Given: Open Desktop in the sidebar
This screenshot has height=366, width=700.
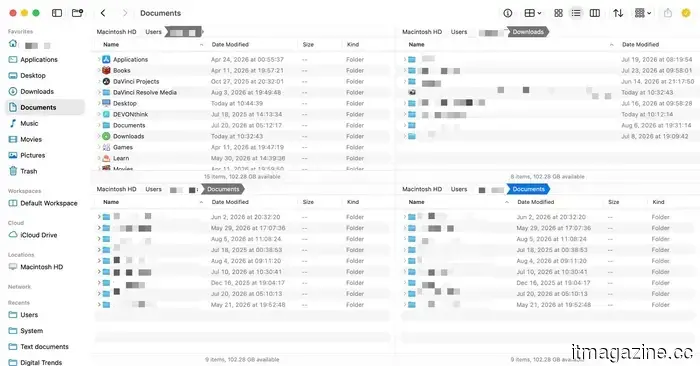Looking at the screenshot, I should pos(33,75).
